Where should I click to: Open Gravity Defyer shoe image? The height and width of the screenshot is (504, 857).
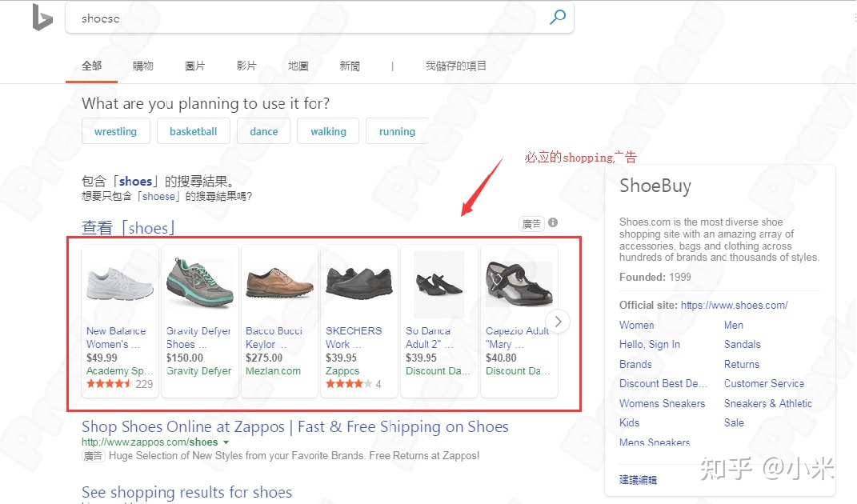(200, 283)
